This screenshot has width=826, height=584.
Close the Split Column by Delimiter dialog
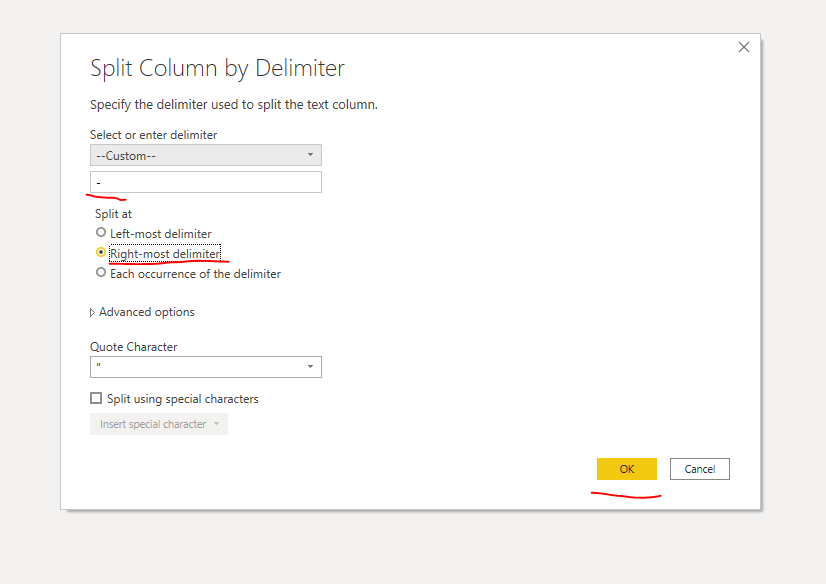(x=743, y=47)
